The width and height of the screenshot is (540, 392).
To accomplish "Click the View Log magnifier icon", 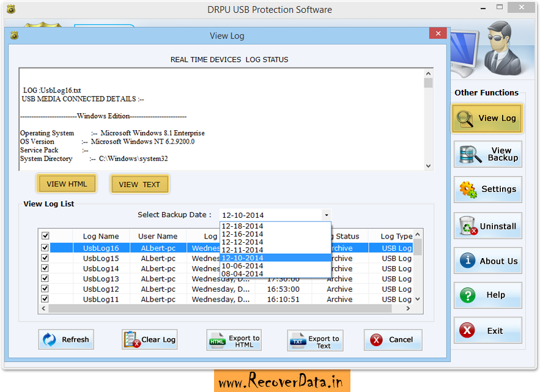I will [x=465, y=119].
